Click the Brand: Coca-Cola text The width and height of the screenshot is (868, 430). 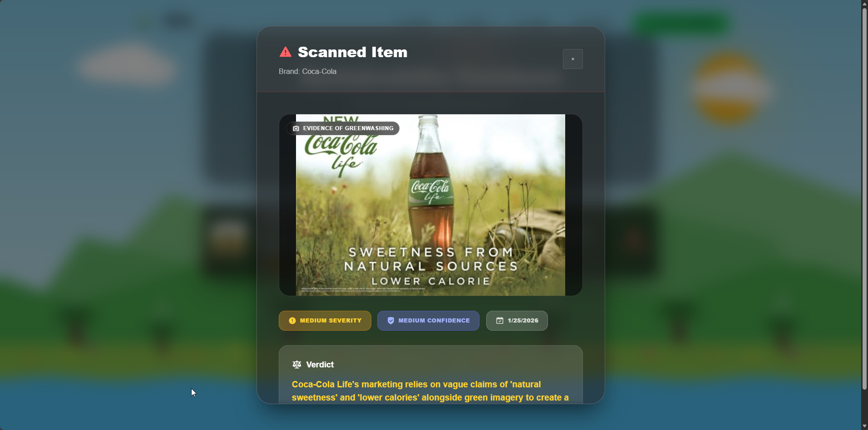(x=307, y=72)
